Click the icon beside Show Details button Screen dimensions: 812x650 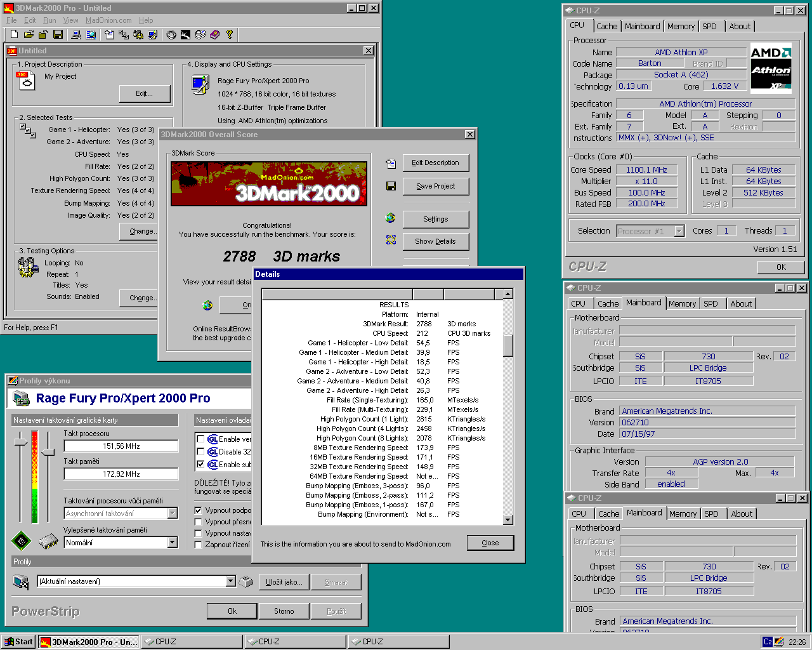pos(391,240)
